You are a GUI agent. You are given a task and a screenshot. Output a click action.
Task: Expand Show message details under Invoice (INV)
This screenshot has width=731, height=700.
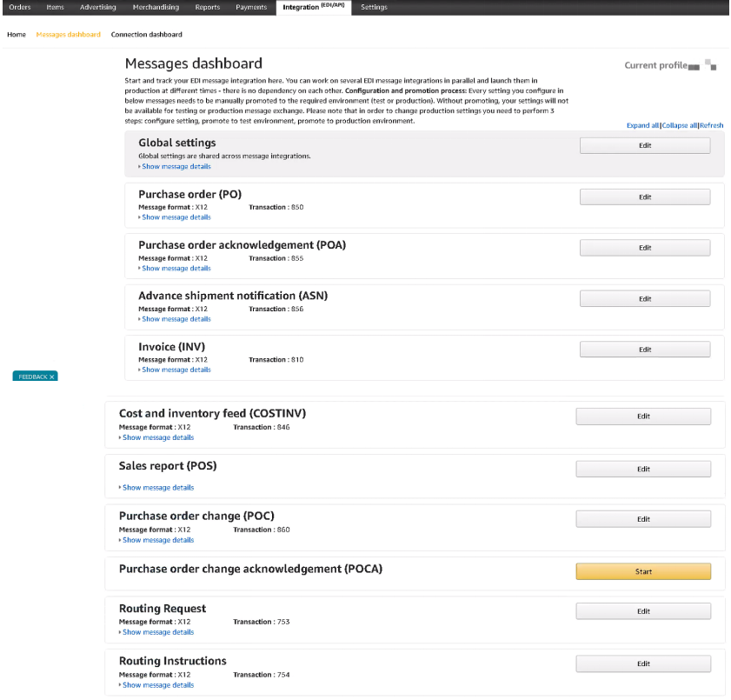point(176,370)
